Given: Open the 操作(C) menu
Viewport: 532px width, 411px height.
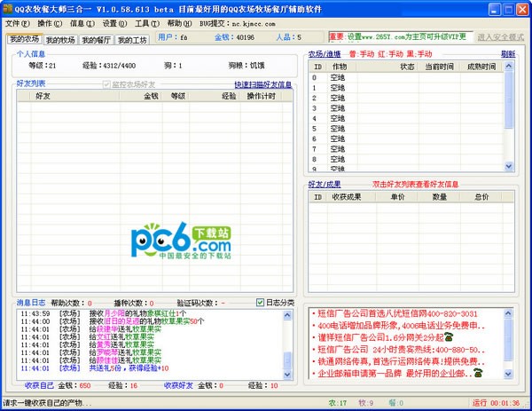Looking at the screenshot, I should 50,23.
